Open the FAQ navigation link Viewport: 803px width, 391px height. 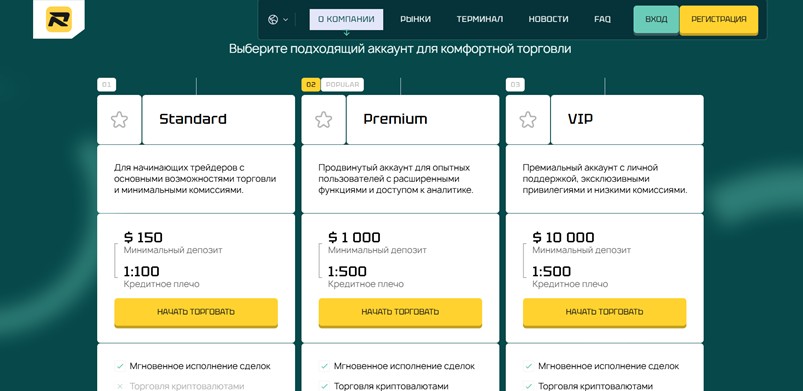[x=602, y=19]
